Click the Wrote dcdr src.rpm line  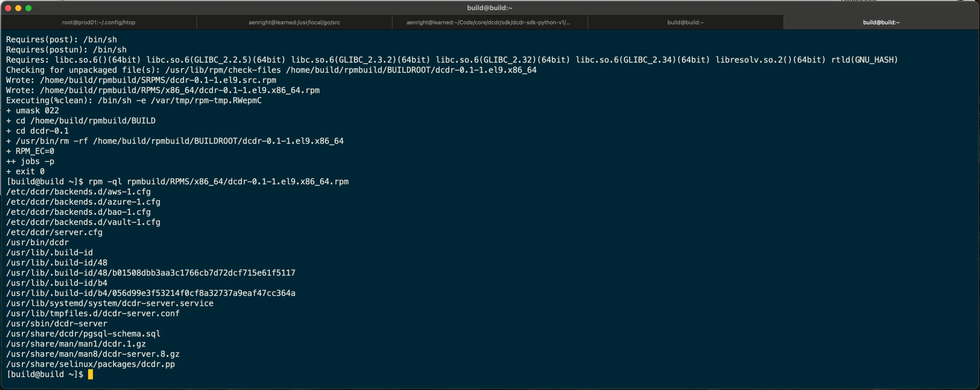pos(141,80)
